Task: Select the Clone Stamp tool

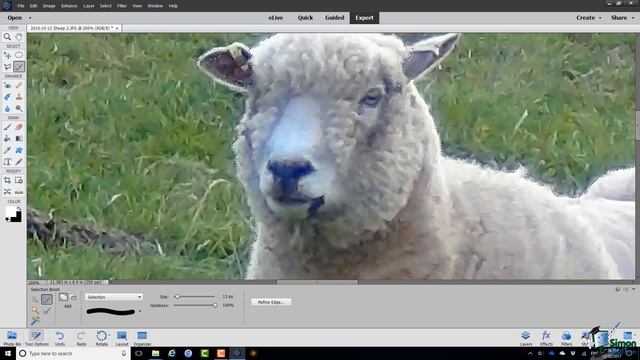Action: pyautogui.click(x=19, y=97)
